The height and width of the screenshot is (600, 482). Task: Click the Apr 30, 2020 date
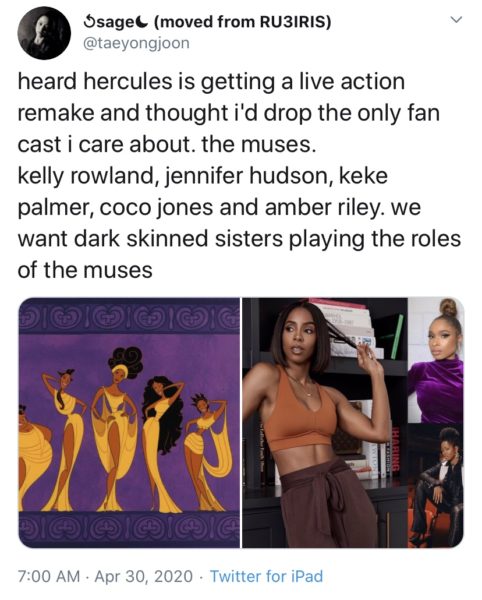click(x=143, y=576)
